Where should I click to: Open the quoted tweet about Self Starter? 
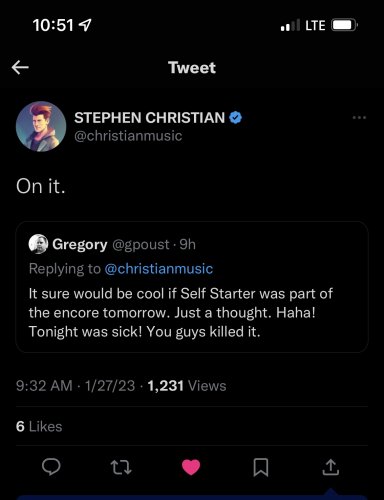tap(192, 287)
